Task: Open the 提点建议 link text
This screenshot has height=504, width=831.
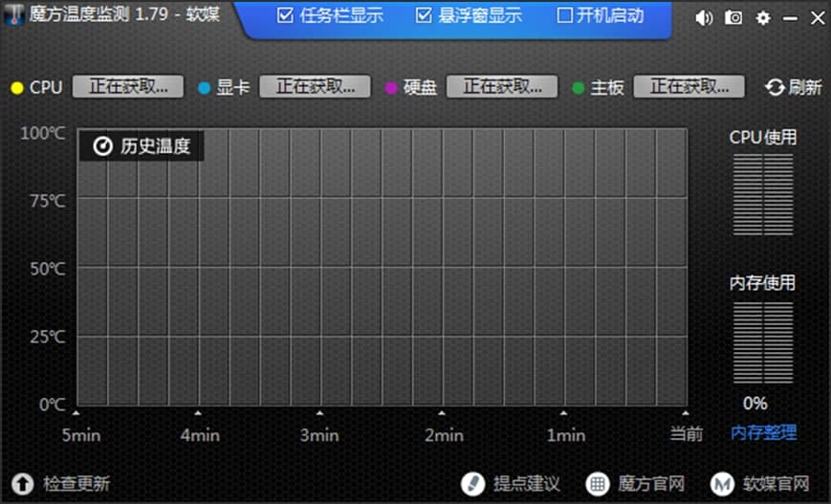Action: (526, 483)
